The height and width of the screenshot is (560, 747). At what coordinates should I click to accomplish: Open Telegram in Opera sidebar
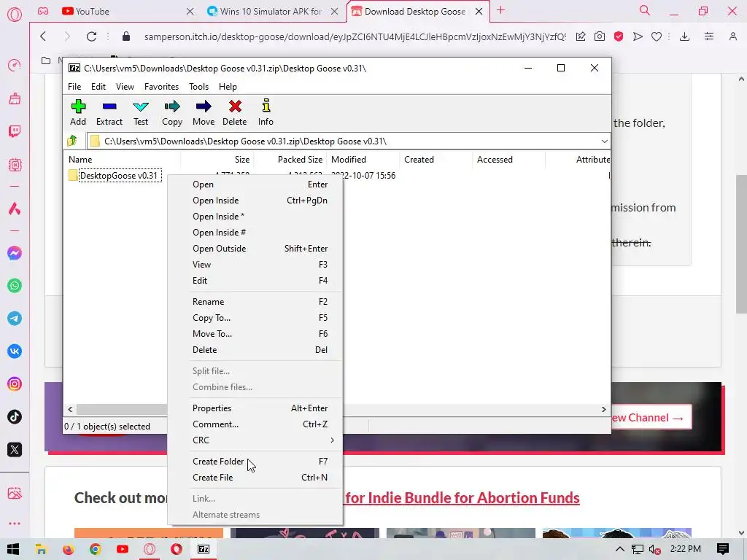point(15,319)
